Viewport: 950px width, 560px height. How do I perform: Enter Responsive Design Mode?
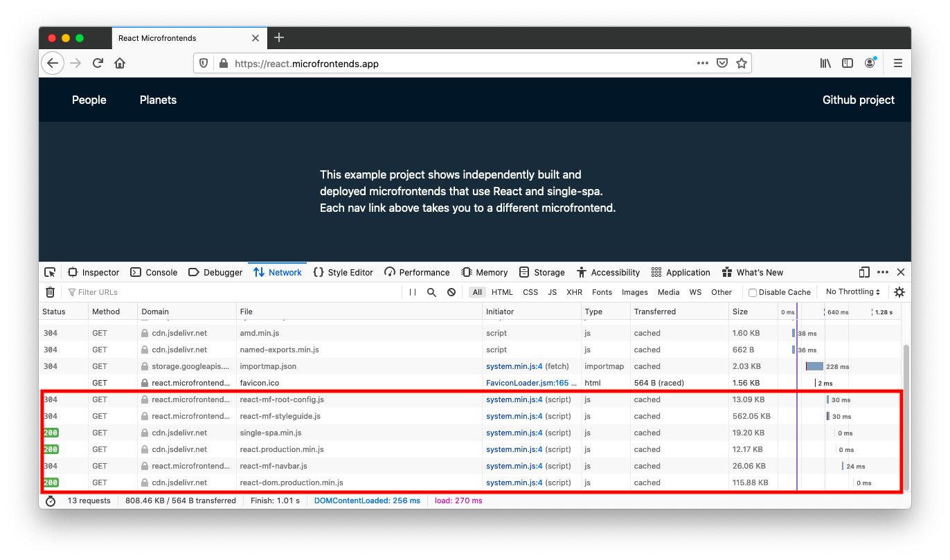863,272
